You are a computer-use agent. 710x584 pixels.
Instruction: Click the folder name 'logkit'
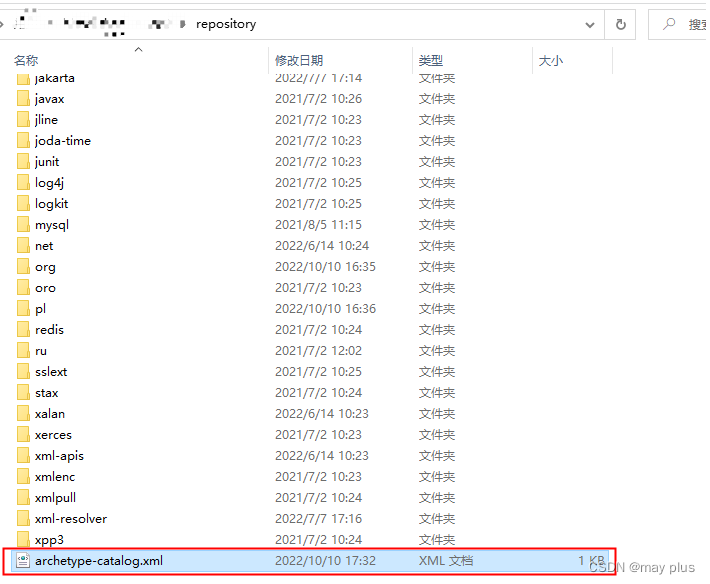pos(51,204)
